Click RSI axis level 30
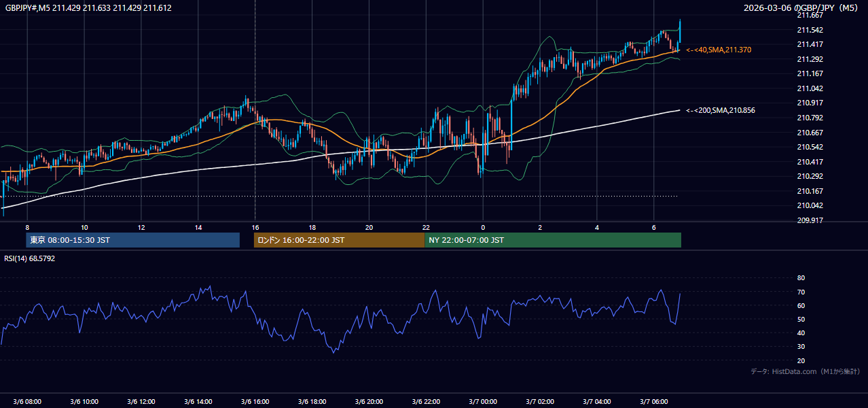Viewport: 868px width, 408px height. [801, 347]
